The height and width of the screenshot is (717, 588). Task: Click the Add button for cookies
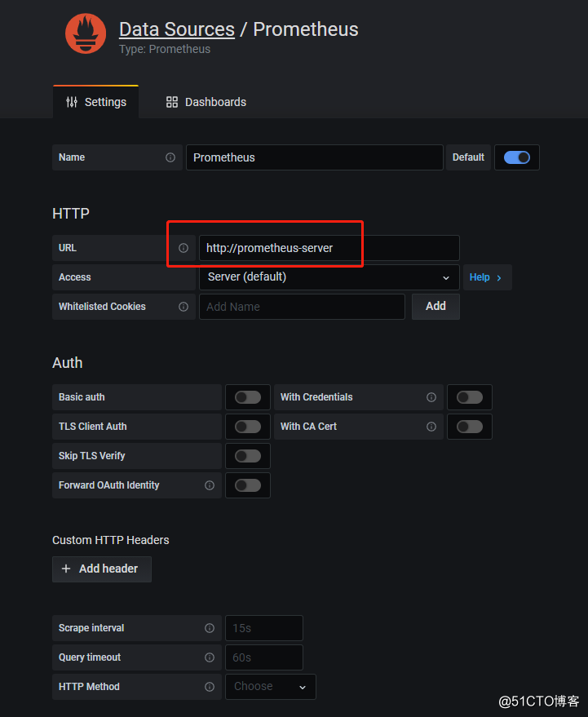coord(435,307)
